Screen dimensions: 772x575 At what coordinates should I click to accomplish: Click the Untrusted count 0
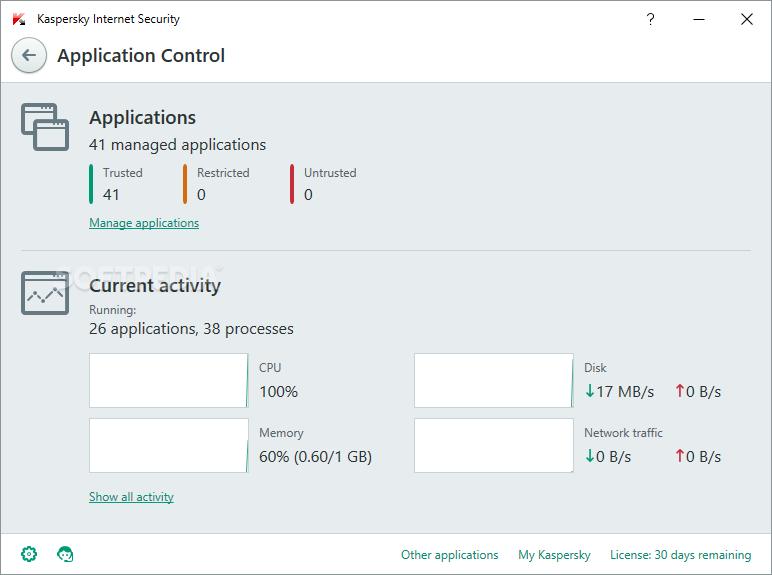pyautogui.click(x=308, y=194)
